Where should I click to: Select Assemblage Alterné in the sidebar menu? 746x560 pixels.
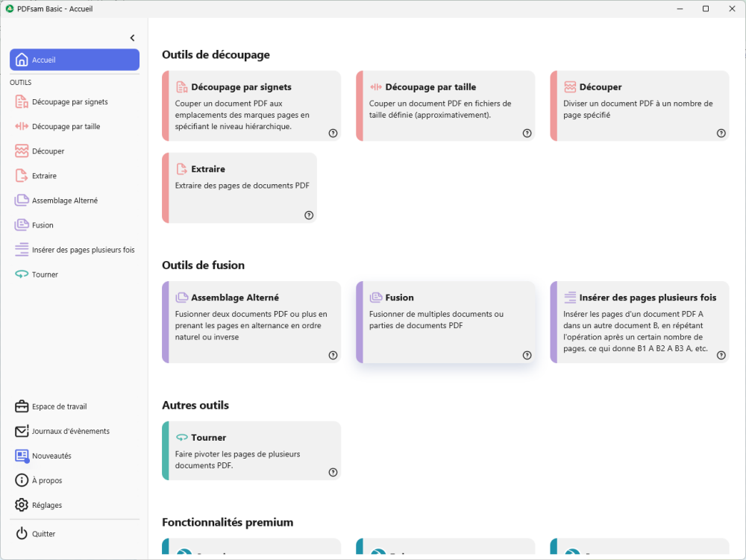click(x=75, y=201)
